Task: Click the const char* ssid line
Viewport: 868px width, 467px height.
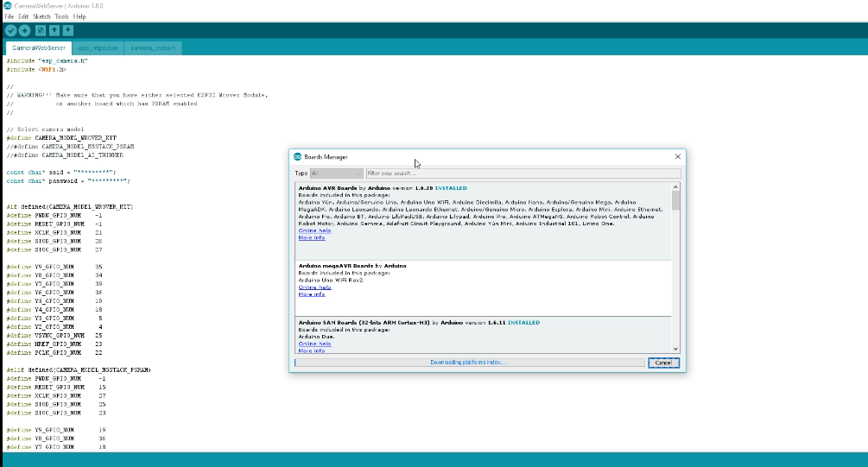Action: coord(61,173)
